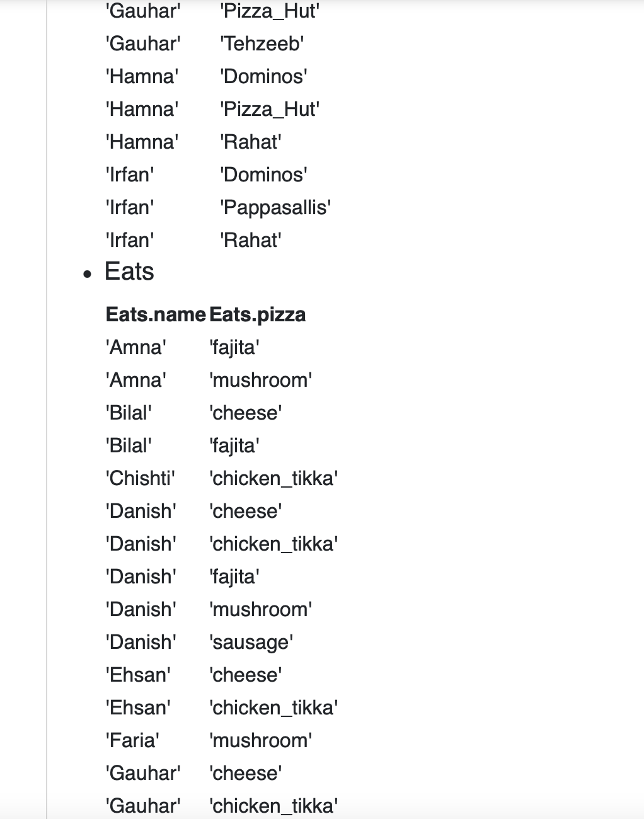Select 'mushroom' in Danish's row
The width and height of the screenshot is (644, 819).
pos(261,609)
